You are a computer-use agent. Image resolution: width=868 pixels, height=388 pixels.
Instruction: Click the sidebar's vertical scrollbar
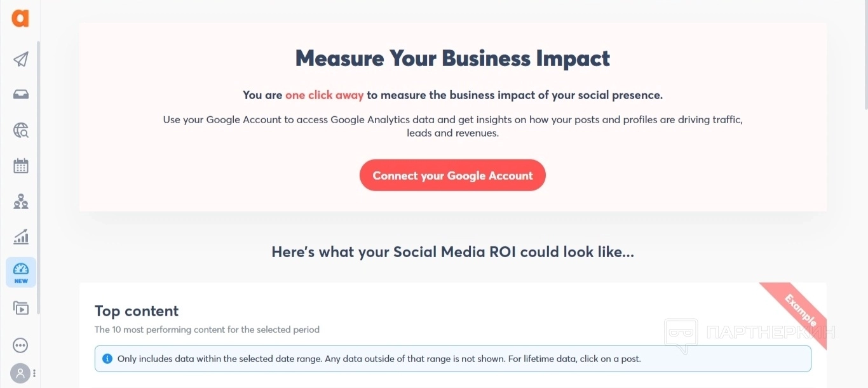pyautogui.click(x=38, y=178)
